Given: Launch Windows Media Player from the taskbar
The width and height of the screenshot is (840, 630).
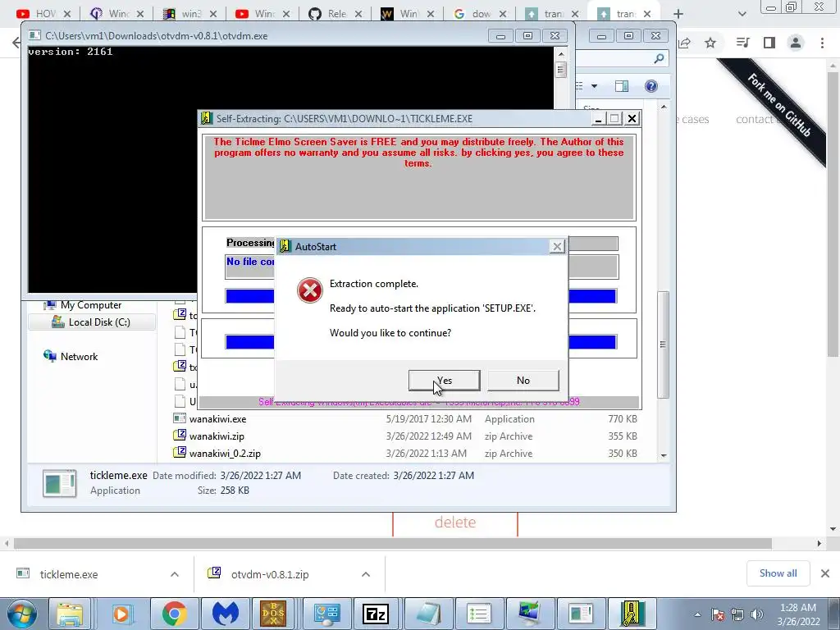Looking at the screenshot, I should click(122, 614).
